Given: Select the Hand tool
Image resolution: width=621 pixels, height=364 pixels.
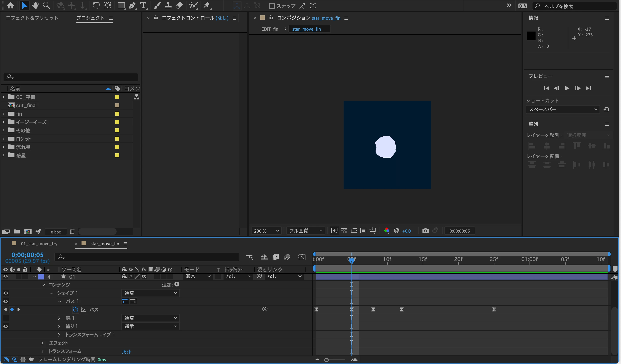Looking at the screenshot, I should pos(35,5).
